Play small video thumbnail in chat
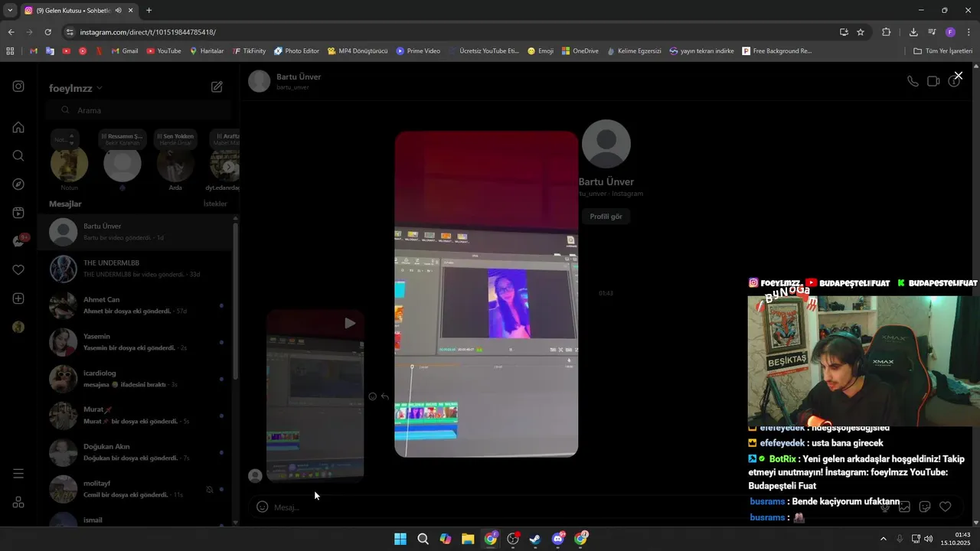 315,396
